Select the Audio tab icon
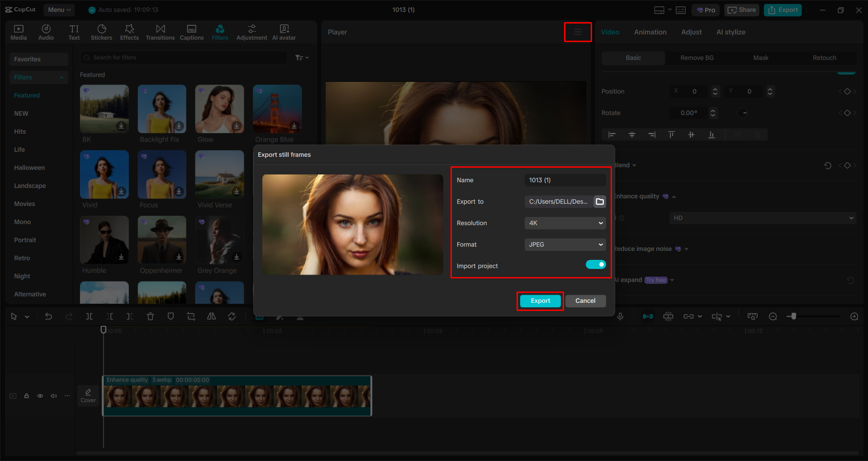The height and width of the screenshot is (461, 868). (46, 32)
